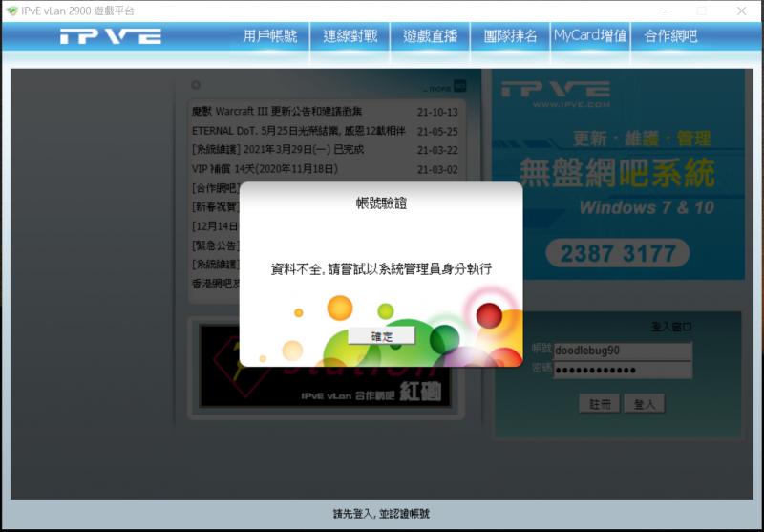This screenshot has height=532, width=764.
Task: Focus the account field containing doodlebug90
Action: (623, 351)
